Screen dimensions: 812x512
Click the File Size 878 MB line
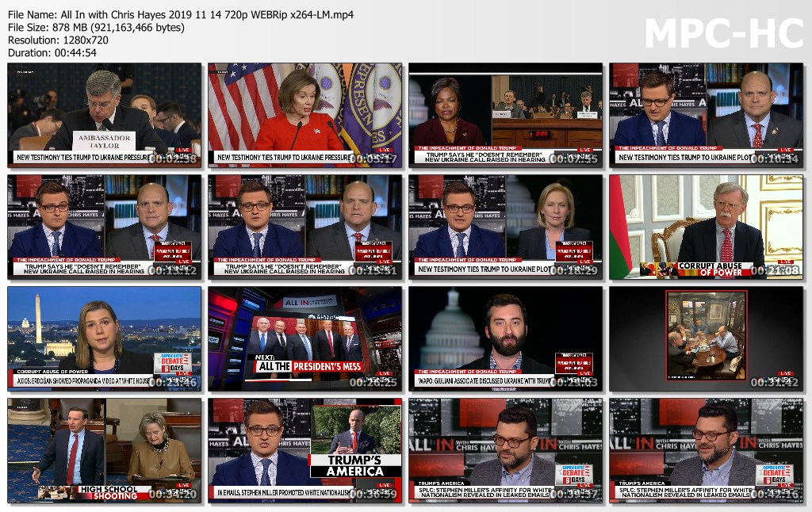(x=96, y=28)
